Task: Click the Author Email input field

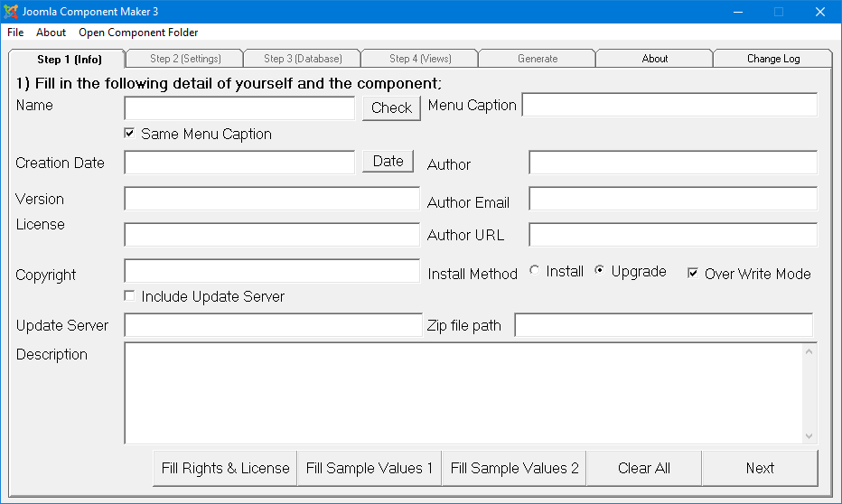Action: click(673, 199)
